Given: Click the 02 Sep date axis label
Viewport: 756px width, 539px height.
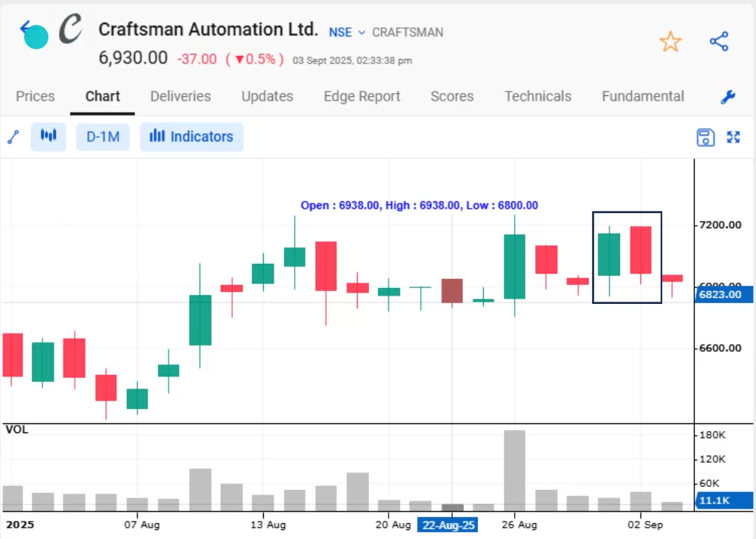Looking at the screenshot, I should [645, 525].
